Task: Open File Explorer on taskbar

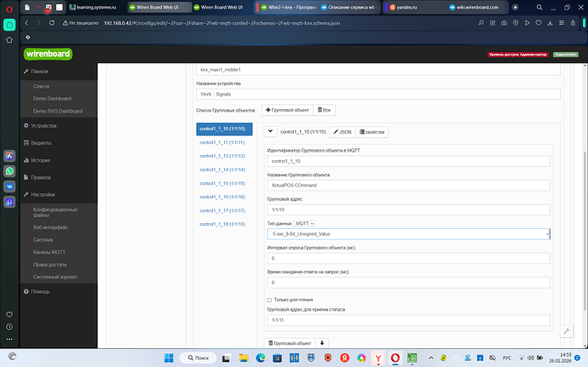Action: (x=244, y=358)
